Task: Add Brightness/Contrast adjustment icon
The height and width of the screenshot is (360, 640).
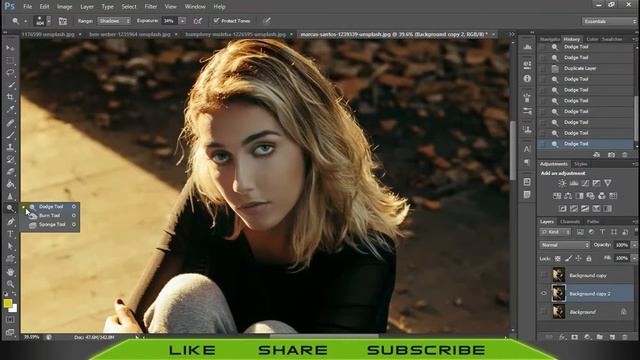Action: [x=562, y=183]
